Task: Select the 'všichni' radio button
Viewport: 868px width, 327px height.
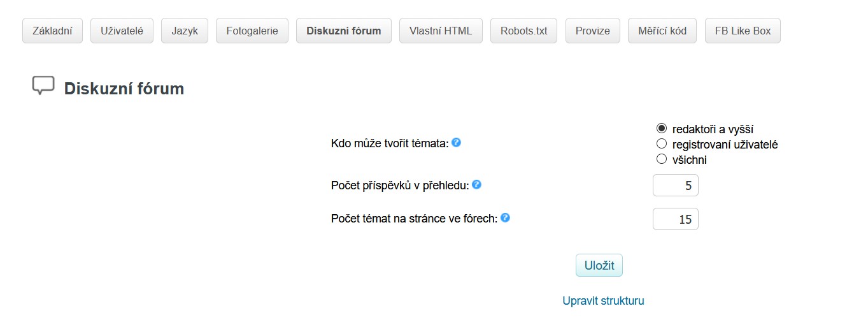Action: pyautogui.click(x=662, y=159)
